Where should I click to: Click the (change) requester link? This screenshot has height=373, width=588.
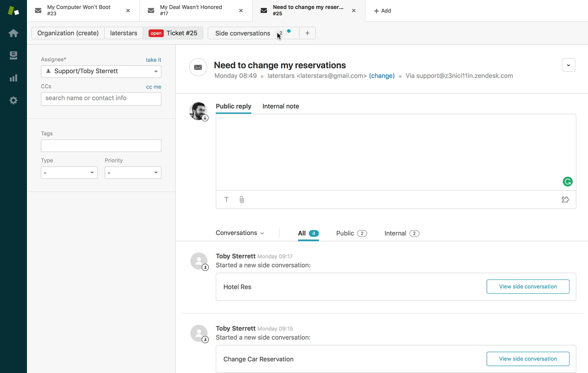[382, 76]
